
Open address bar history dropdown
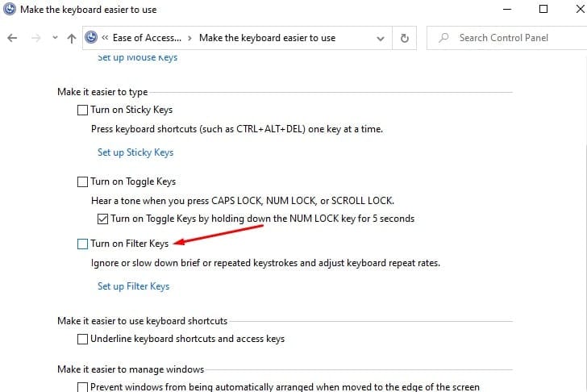(x=381, y=38)
